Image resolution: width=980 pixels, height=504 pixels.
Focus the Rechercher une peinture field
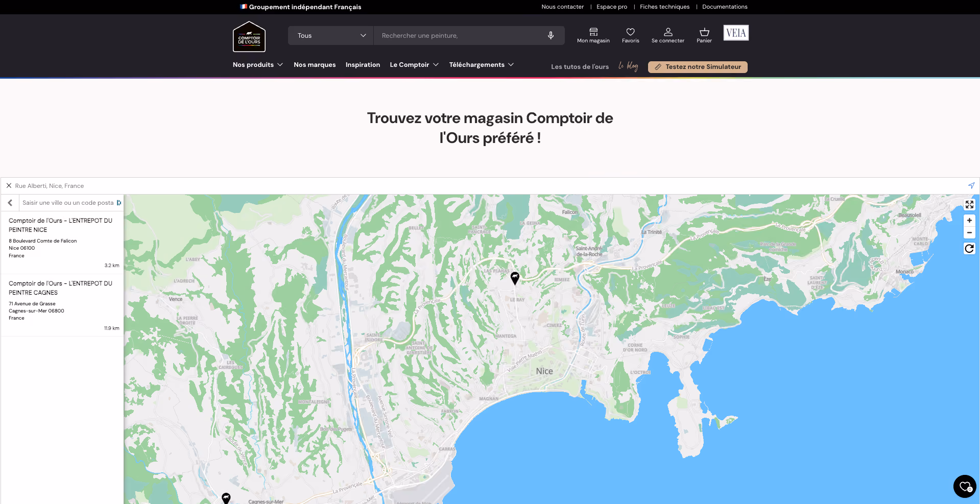[460, 35]
